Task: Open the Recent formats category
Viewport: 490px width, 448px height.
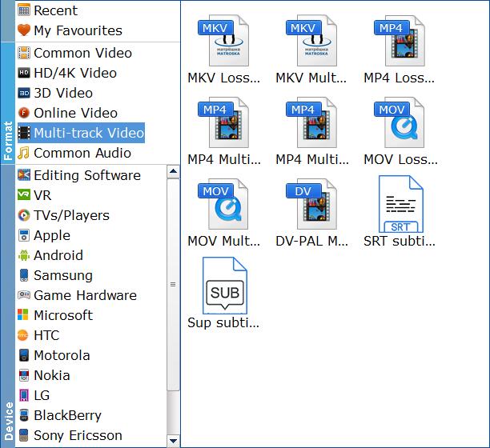Action: tap(47, 10)
